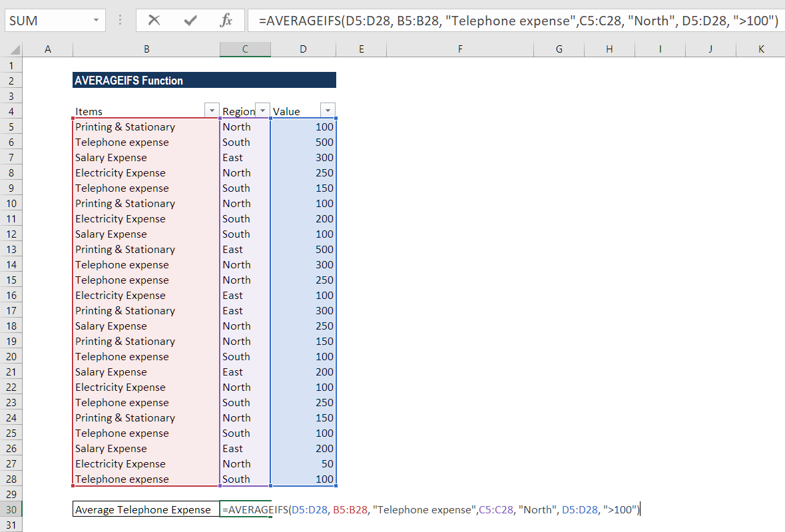Click the filter icon on the Value header
The height and width of the screenshot is (532, 785).
click(327, 110)
